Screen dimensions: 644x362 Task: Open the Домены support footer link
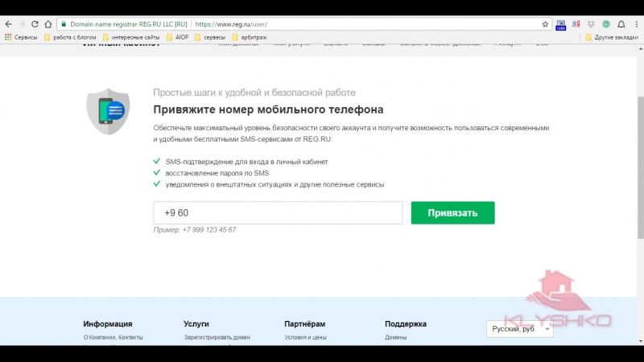395,337
